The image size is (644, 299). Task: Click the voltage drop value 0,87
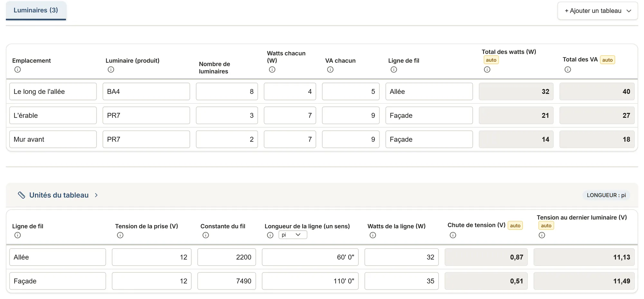(486, 257)
